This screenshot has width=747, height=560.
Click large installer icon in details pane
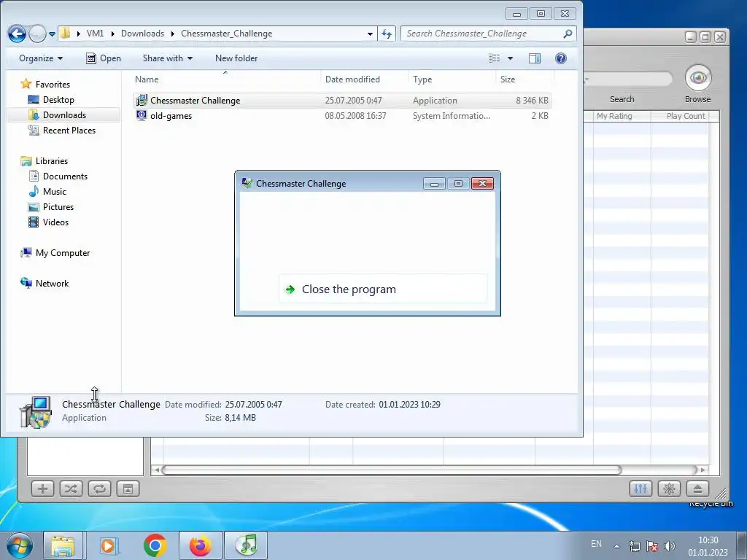35,412
